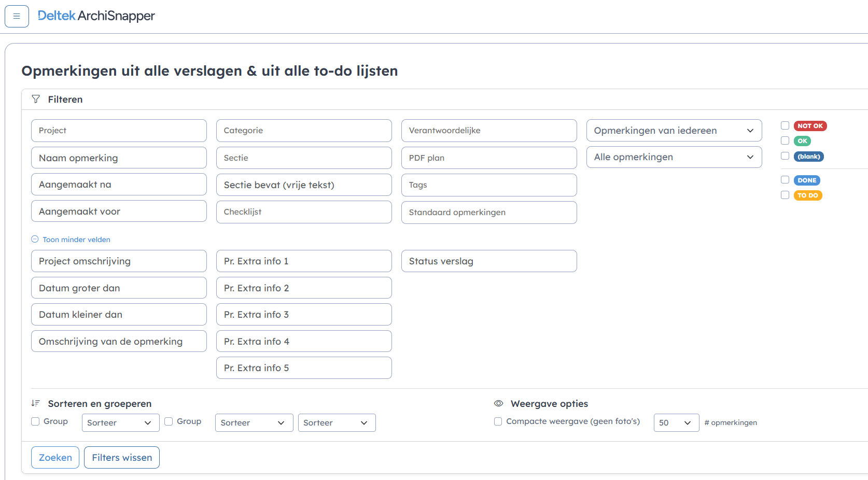Focus the Datum groter dan field
The width and height of the screenshot is (868, 480).
click(x=119, y=288)
